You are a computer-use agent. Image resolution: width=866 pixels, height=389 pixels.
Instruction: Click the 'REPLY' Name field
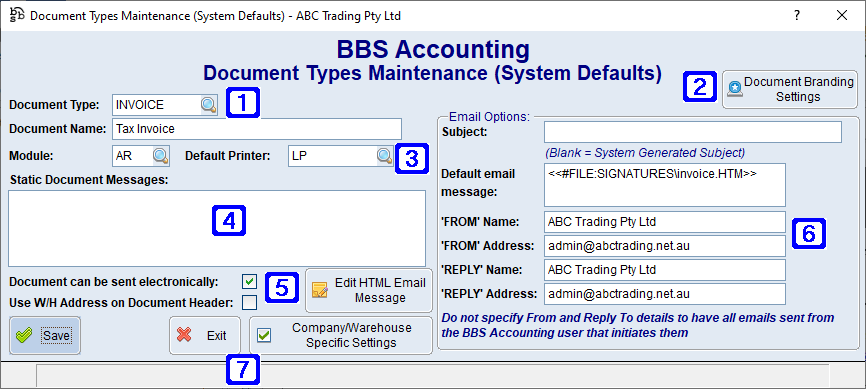(x=664, y=270)
